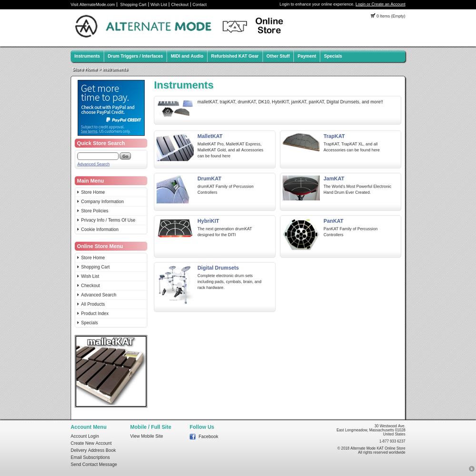476x476 pixels.
Task: Open Email Subscriptions in the footer
Action: coord(90,457)
